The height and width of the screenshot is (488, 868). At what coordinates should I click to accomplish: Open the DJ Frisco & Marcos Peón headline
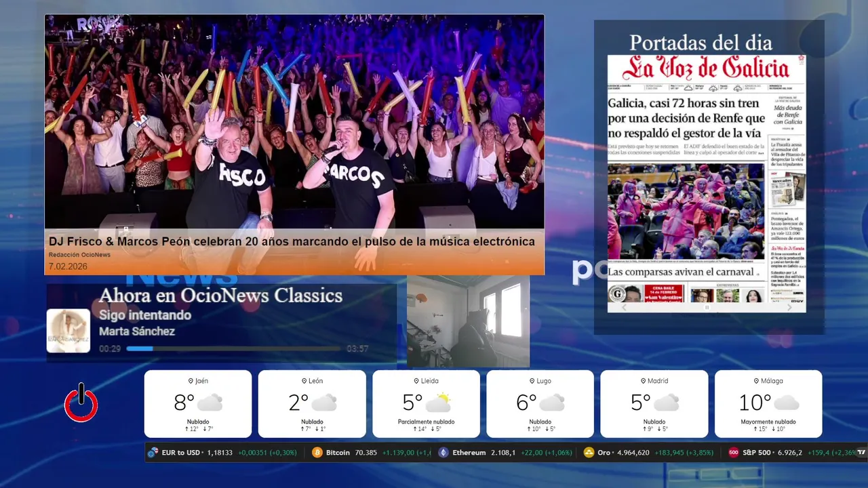pyautogui.click(x=292, y=241)
